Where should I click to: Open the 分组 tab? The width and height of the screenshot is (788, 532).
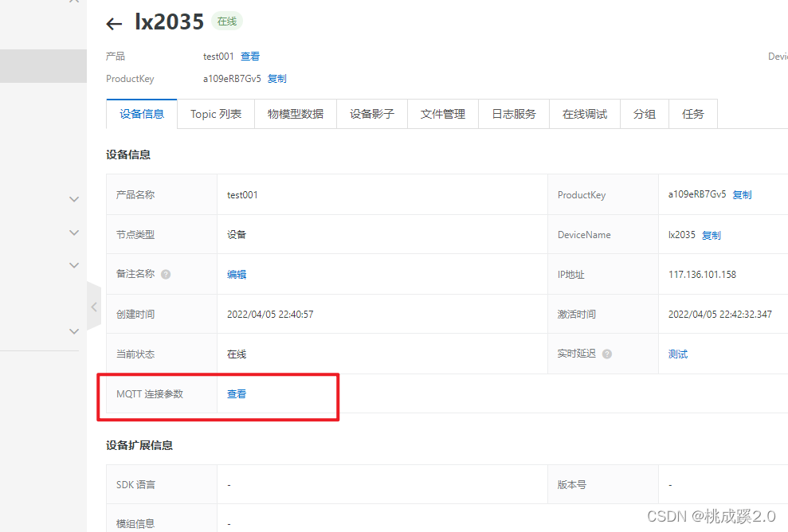(x=645, y=114)
